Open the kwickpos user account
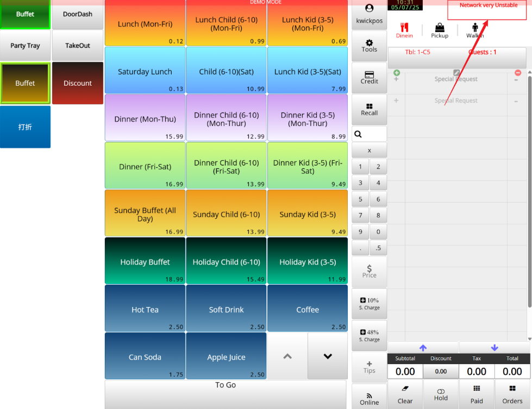 click(369, 14)
